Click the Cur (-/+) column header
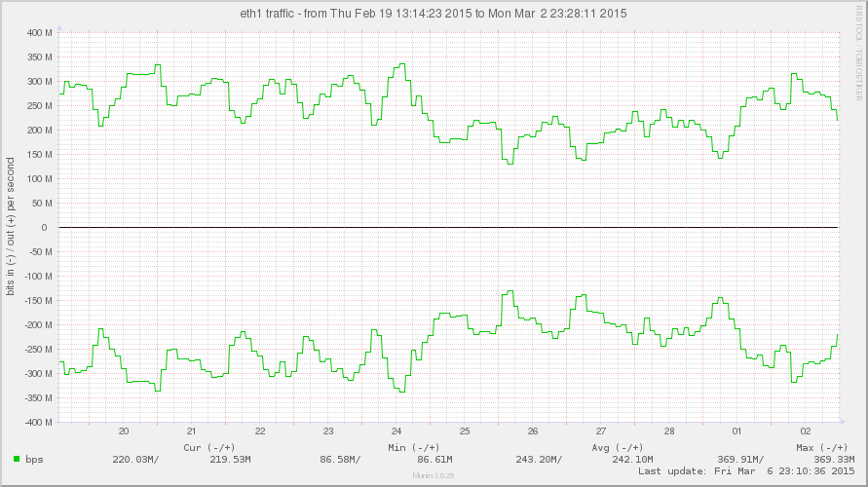 pos(208,447)
